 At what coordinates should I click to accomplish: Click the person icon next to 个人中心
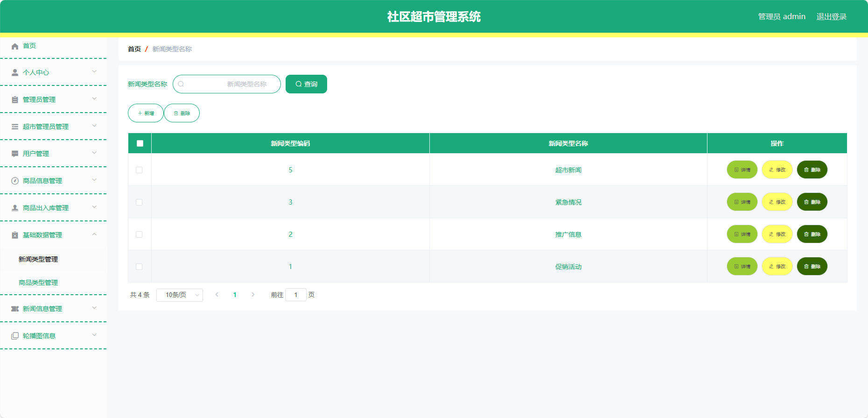point(15,72)
